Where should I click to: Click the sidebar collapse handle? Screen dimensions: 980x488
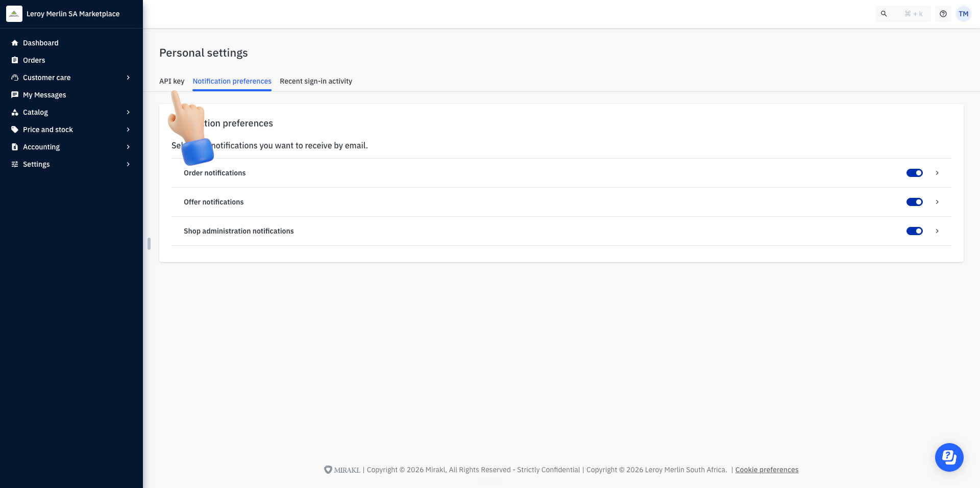tap(149, 244)
